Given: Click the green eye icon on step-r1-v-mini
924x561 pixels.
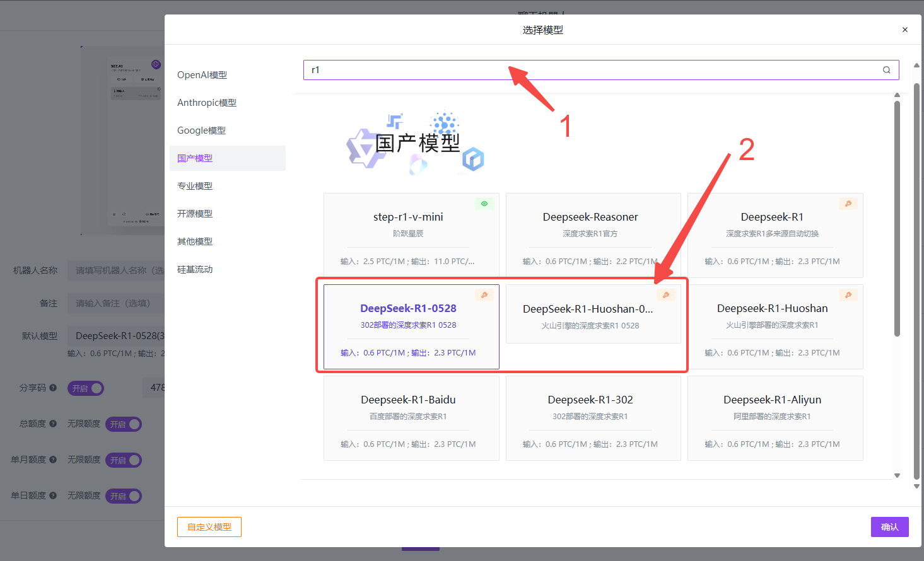Looking at the screenshot, I should point(484,204).
